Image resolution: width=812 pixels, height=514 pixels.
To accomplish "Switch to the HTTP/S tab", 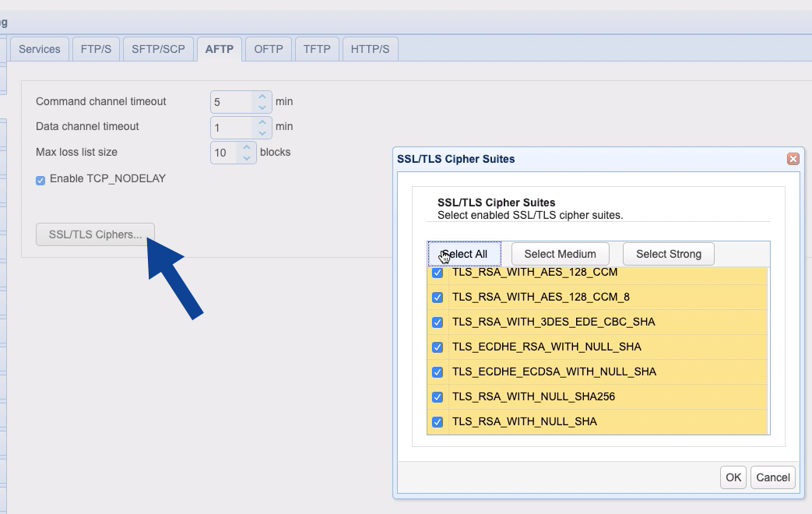I will click(x=371, y=48).
